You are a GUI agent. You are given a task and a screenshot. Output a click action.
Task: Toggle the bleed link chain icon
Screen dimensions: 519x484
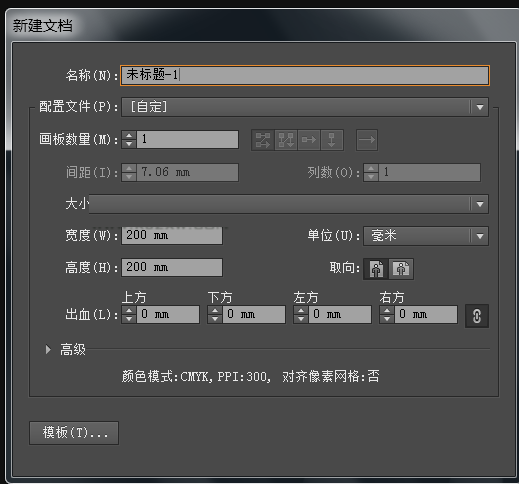point(477,316)
